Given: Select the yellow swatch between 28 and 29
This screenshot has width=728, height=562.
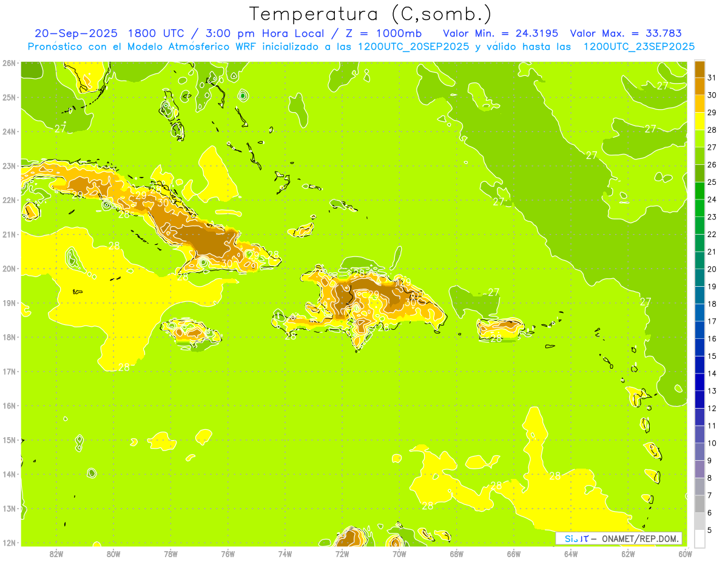Looking at the screenshot, I should [699, 121].
